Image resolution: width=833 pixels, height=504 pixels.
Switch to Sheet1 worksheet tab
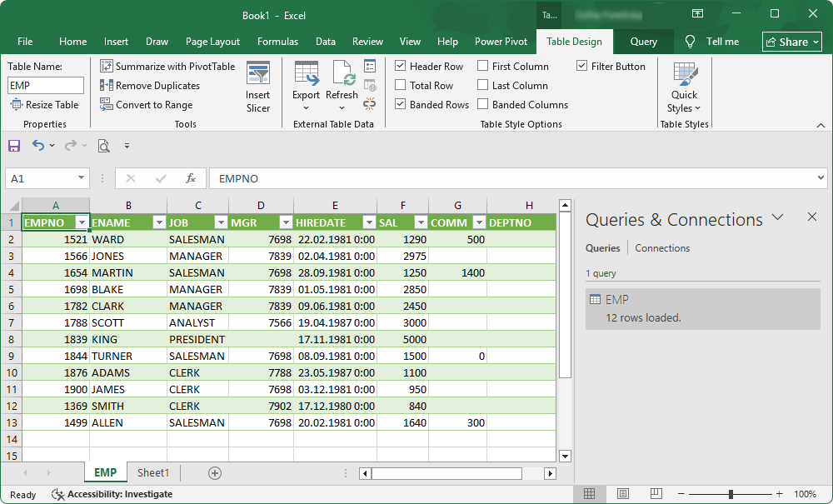(x=153, y=472)
